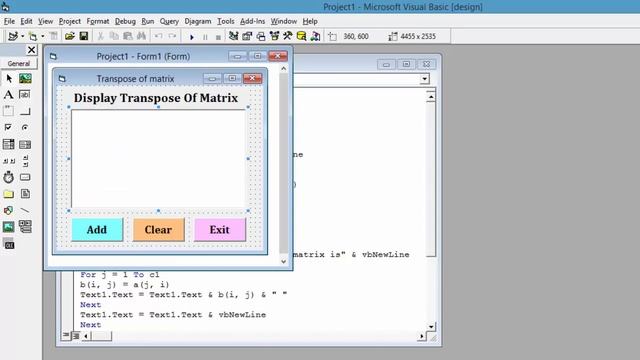Open the Diagram menu

pyautogui.click(x=198, y=21)
